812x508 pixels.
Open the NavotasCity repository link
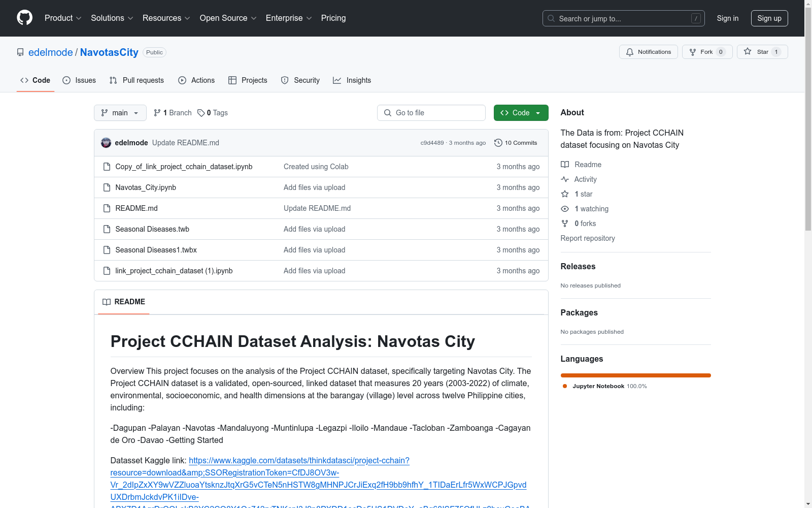coord(109,52)
